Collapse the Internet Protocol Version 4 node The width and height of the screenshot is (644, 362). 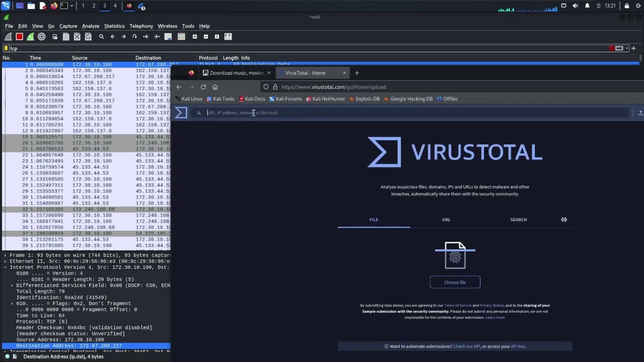point(6,267)
